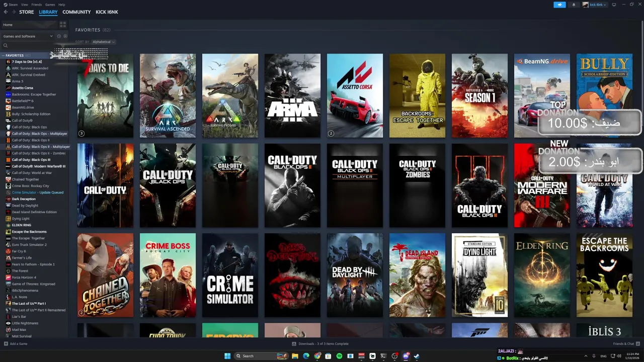The height and width of the screenshot is (362, 644).
Task: Open the Big Picture mode monitor icon
Action: tap(613, 5)
